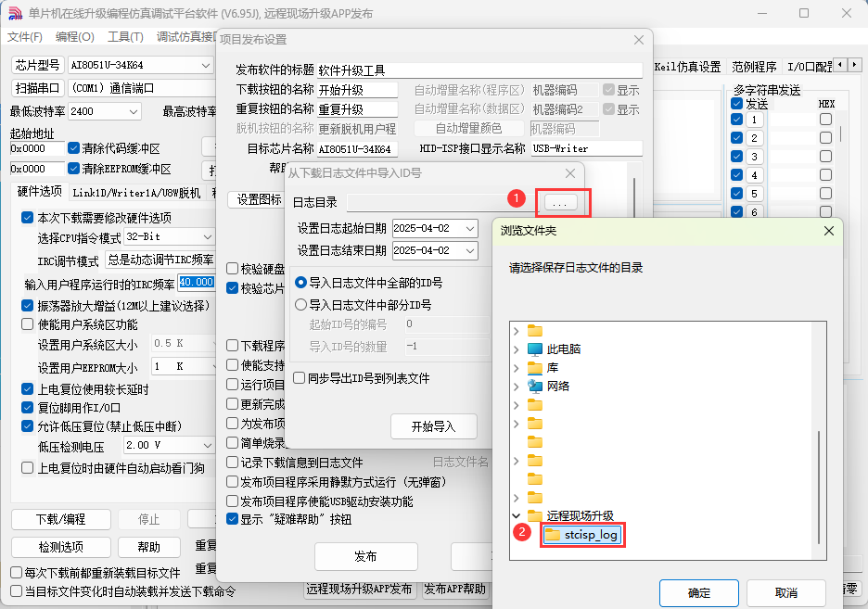
Task: Open the 编程(O) menu
Action: coord(75,37)
